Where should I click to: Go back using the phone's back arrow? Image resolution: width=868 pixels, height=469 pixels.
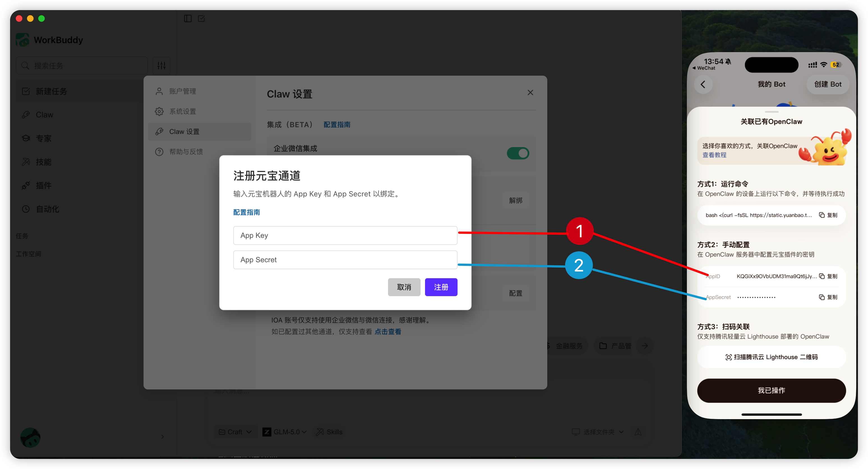(x=703, y=85)
